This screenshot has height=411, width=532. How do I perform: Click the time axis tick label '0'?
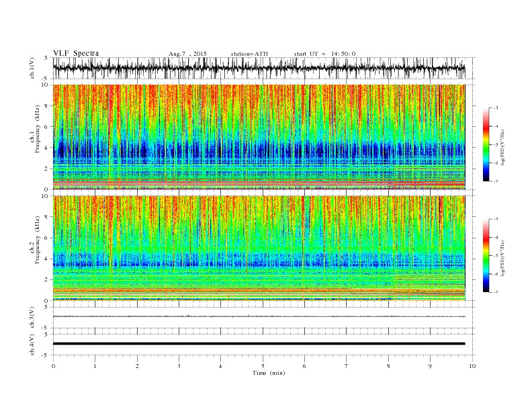pyautogui.click(x=53, y=366)
